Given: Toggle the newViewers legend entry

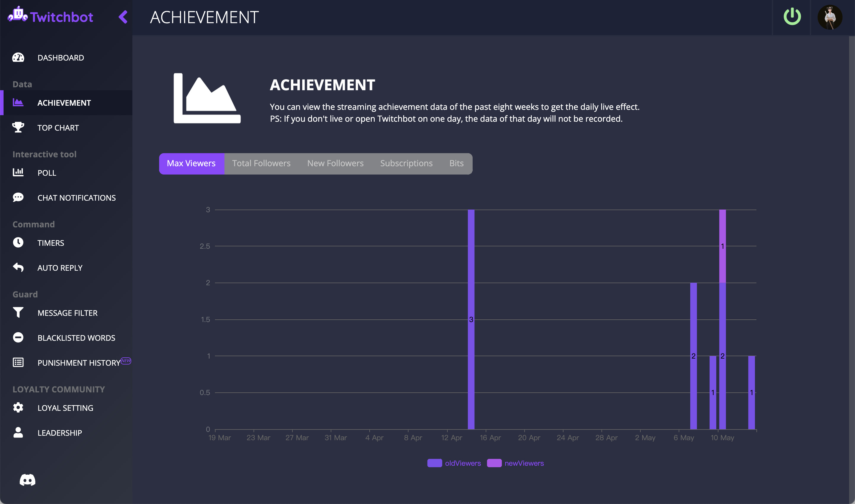Looking at the screenshot, I should [515, 463].
